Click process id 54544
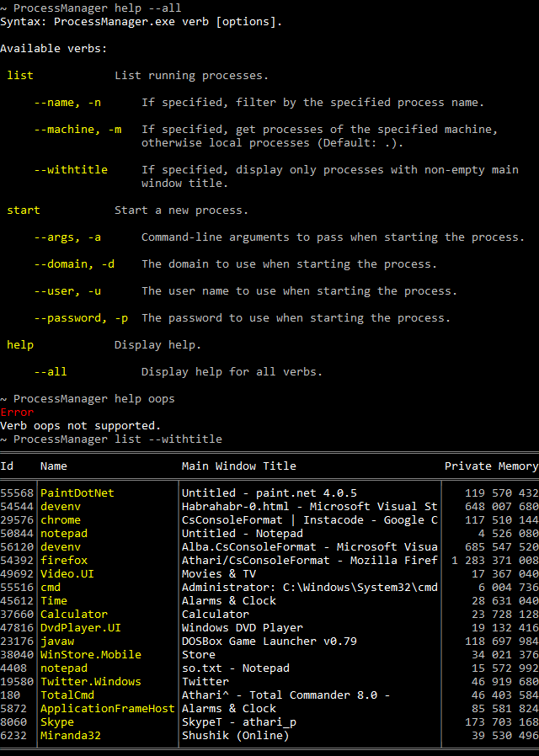 coord(17,507)
